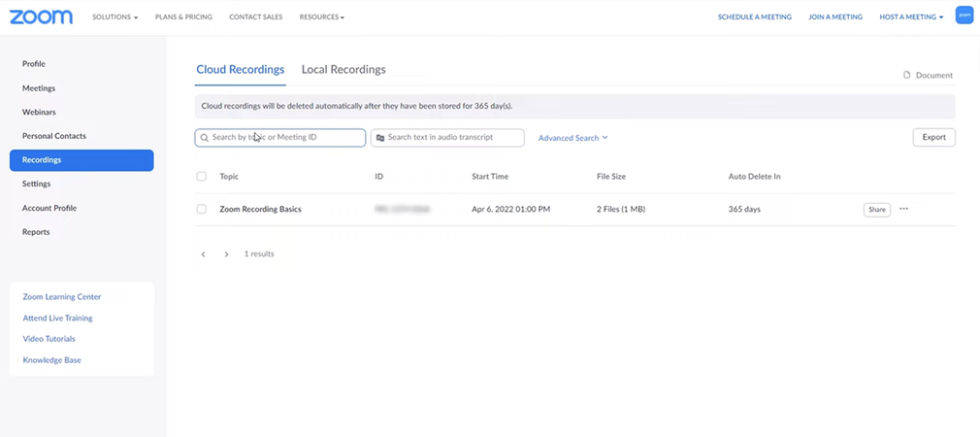This screenshot has width=980, height=437.
Task: Open Settings in the left sidebar
Action: pyautogui.click(x=37, y=184)
